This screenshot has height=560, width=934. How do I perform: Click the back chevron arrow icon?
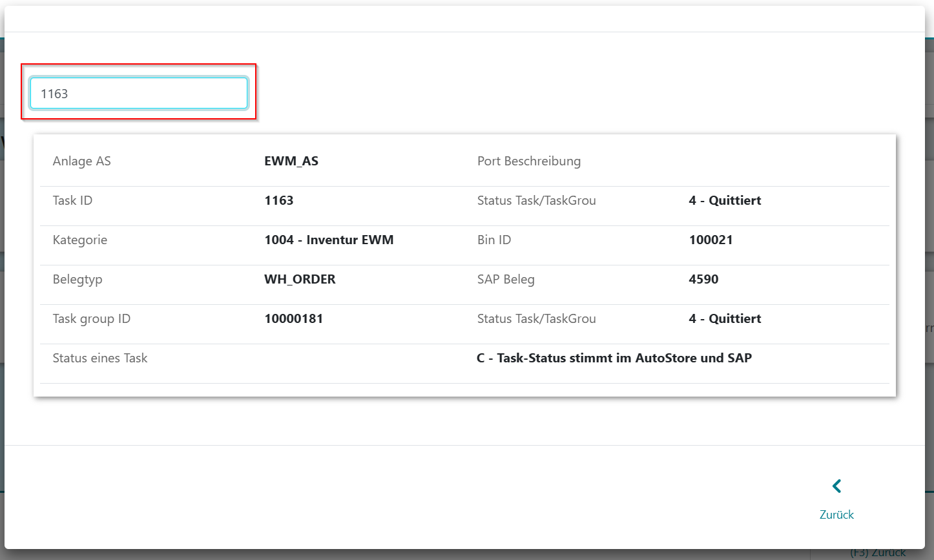tap(836, 486)
